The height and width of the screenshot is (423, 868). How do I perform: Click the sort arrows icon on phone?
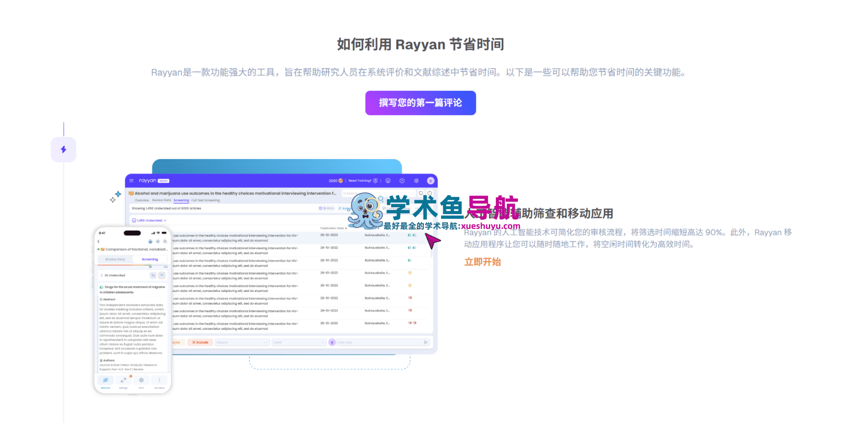[153, 275]
